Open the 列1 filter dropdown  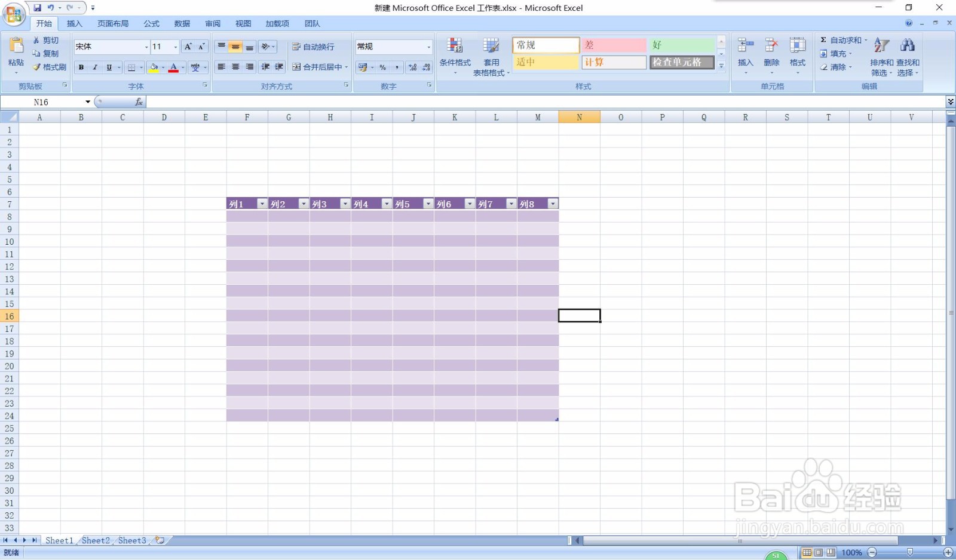262,204
